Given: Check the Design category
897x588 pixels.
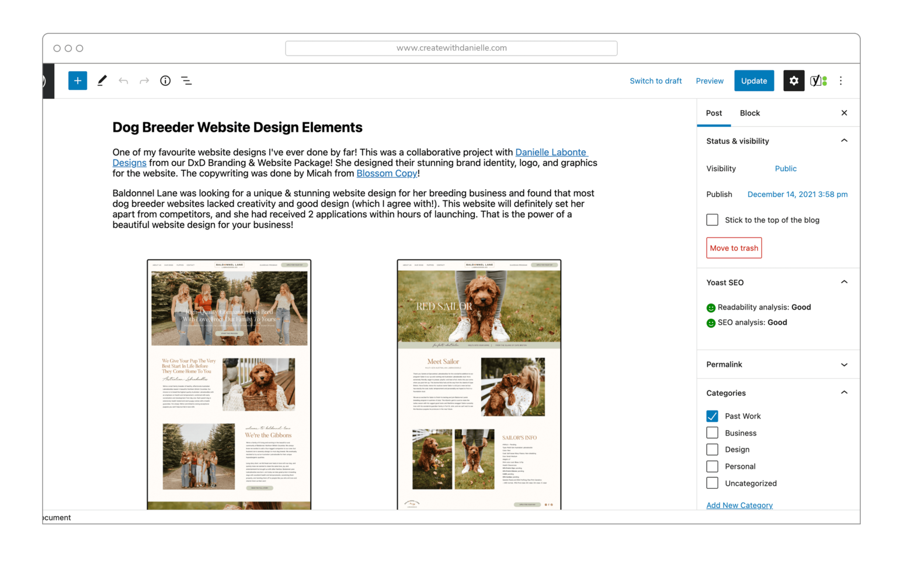Looking at the screenshot, I should pyautogui.click(x=712, y=449).
